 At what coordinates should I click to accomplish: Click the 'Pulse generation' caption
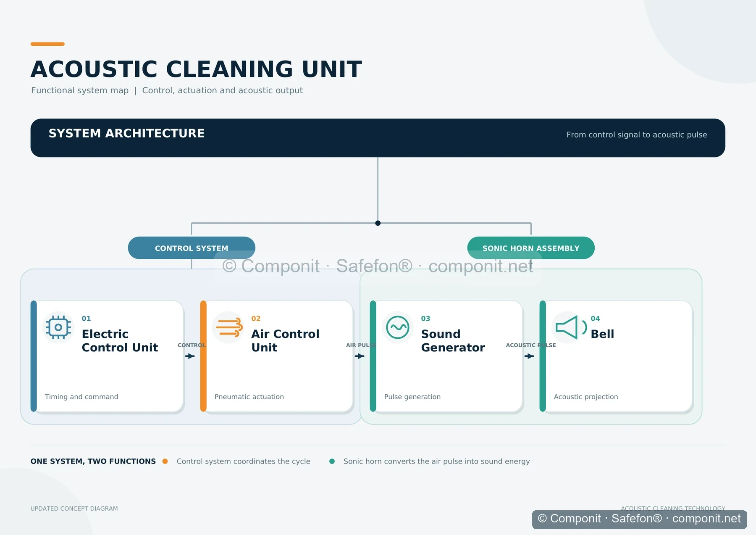pyautogui.click(x=412, y=397)
